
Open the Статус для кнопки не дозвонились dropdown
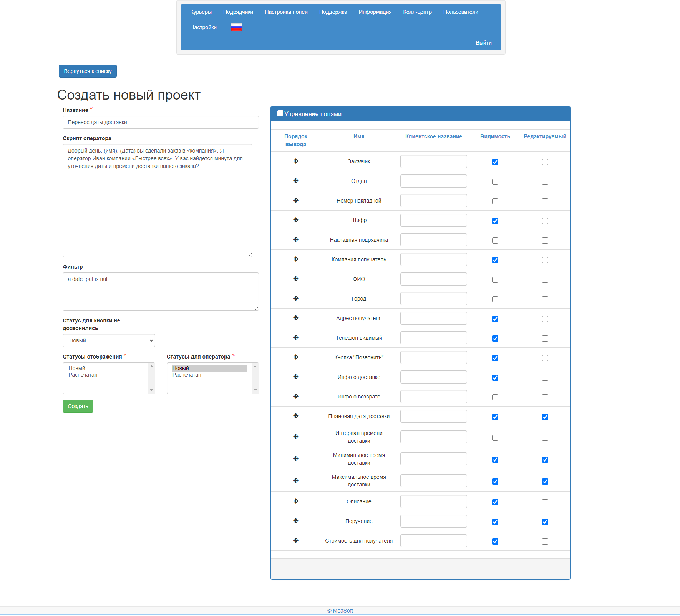[x=109, y=340]
